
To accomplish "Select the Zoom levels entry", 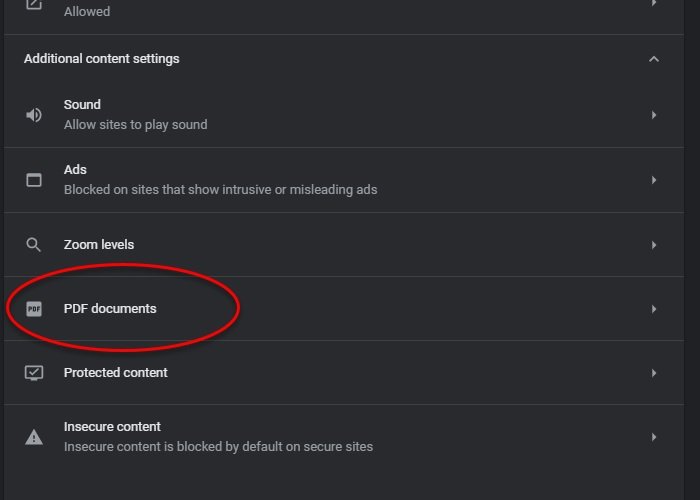I will coord(99,244).
